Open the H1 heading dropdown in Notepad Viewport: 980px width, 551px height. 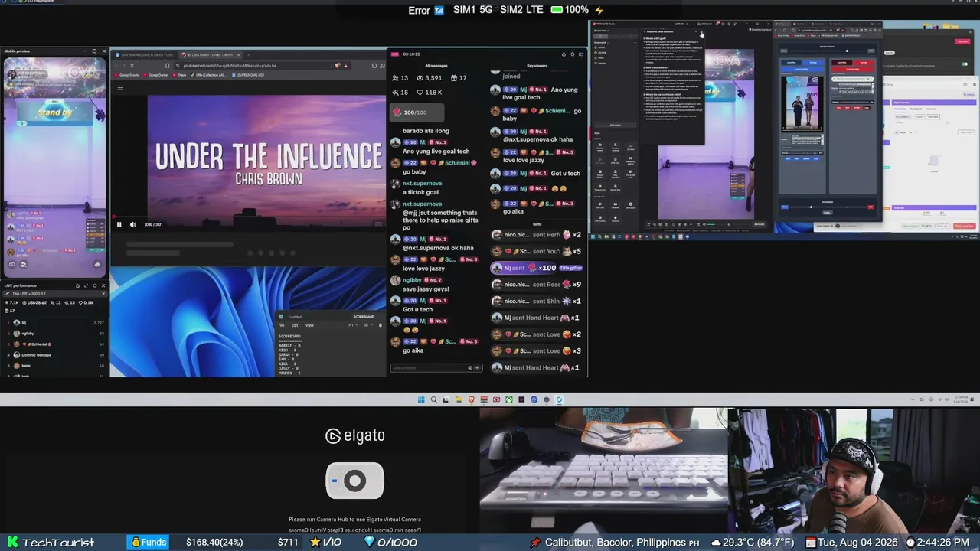tap(351, 325)
